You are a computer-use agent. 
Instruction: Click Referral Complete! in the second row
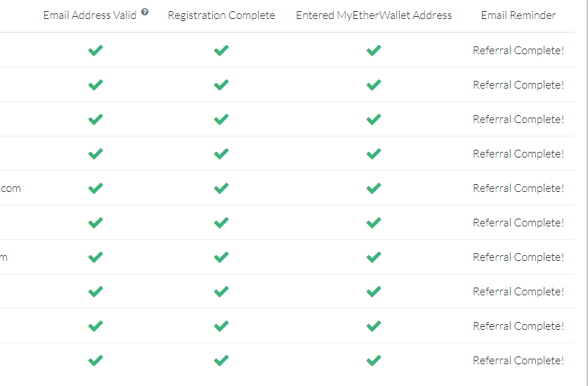click(x=518, y=85)
